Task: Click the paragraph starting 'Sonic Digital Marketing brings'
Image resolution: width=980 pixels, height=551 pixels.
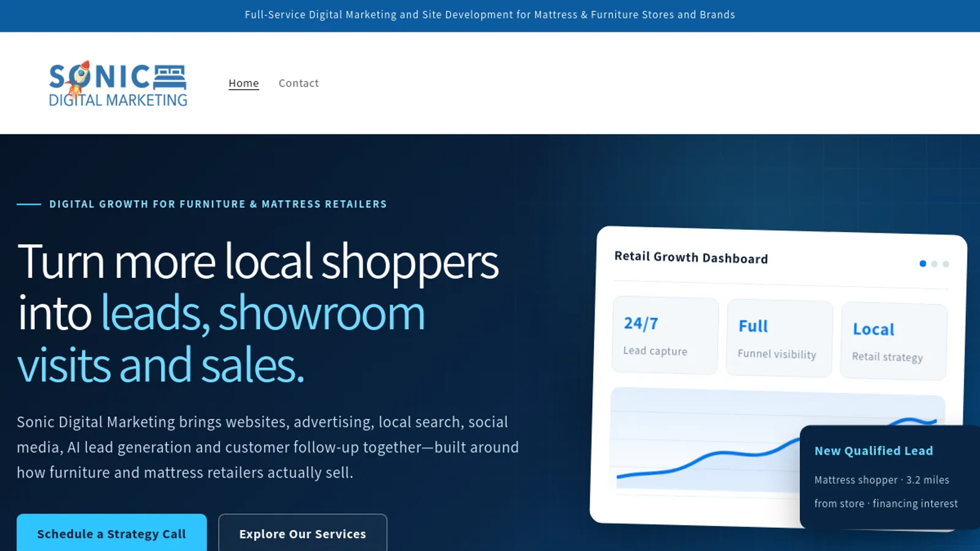Action: coord(268,447)
